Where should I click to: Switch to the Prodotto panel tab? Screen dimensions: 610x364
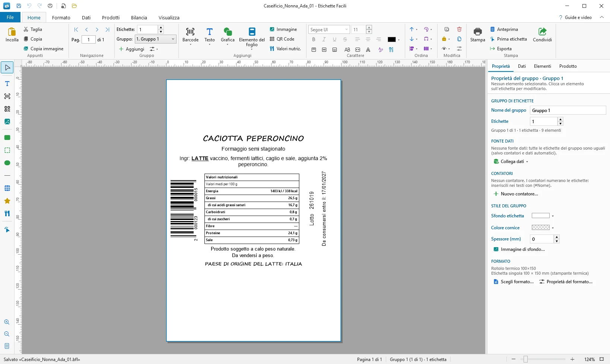[568, 66]
